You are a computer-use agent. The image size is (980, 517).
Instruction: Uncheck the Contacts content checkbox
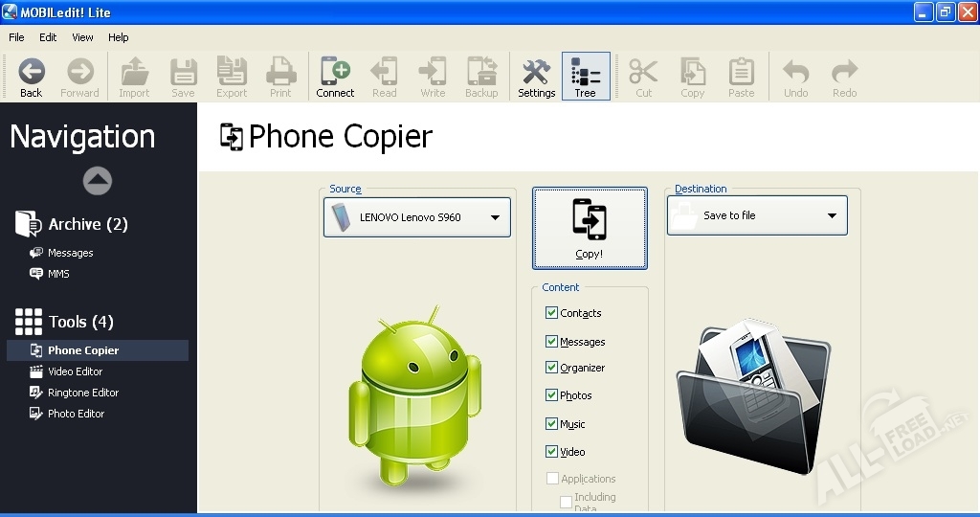click(552, 313)
